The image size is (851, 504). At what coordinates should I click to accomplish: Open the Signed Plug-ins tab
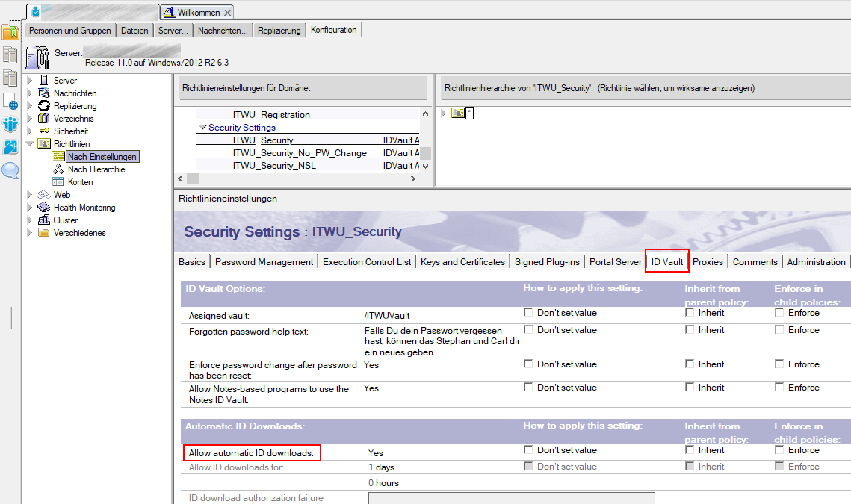547,262
